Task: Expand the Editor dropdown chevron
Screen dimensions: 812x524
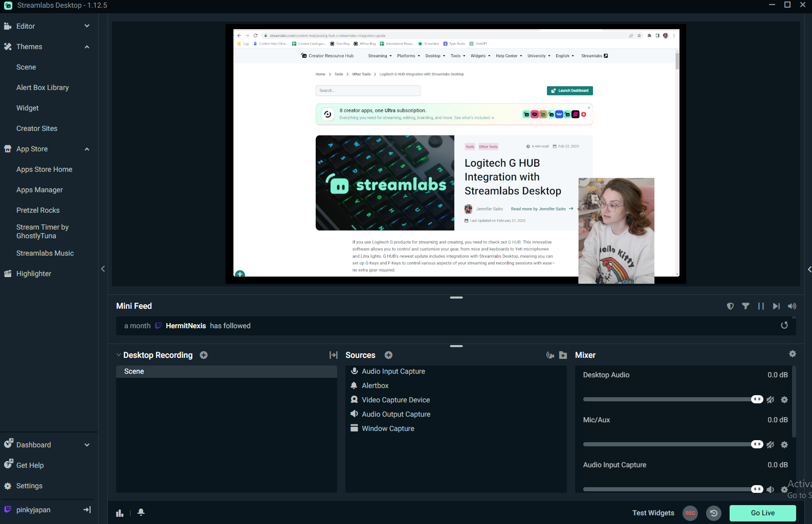Action: point(87,26)
